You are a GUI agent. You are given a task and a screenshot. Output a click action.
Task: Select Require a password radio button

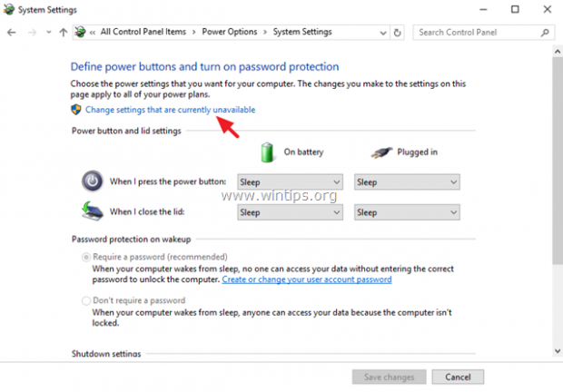point(87,258)
